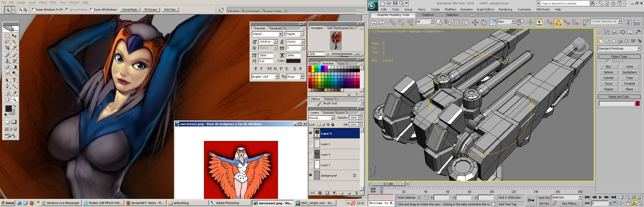The height and width of the screenshot is (207, 644).
Task: Click the Fit Screen button
Action: [150, 9]
